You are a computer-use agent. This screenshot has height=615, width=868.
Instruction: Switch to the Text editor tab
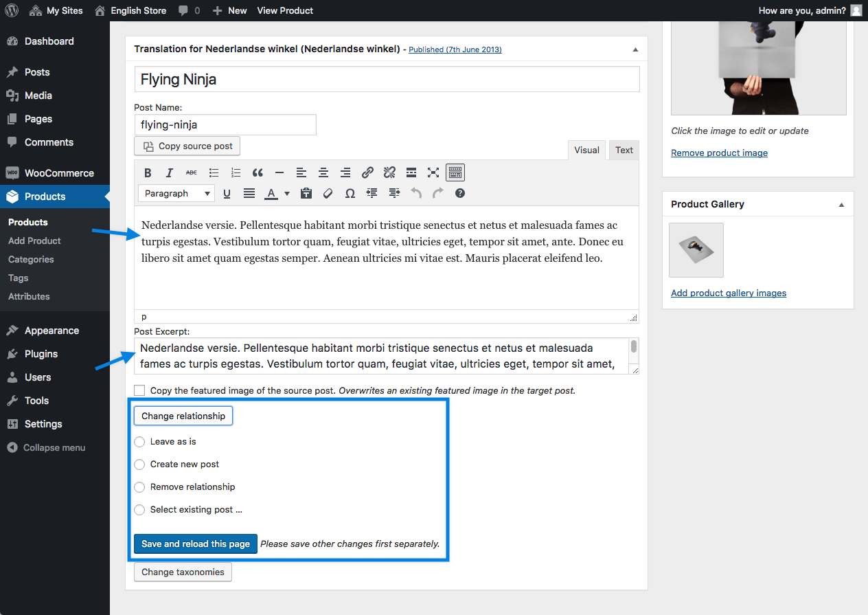pos(624,150)
